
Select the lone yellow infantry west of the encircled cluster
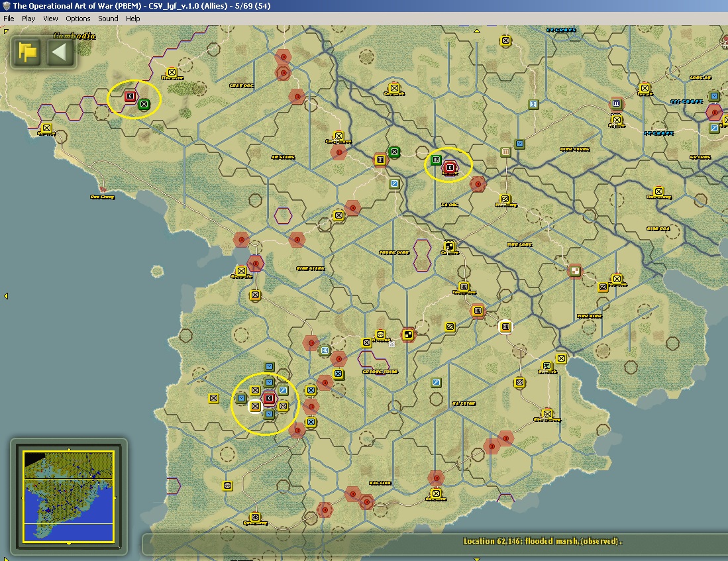coord(213,398)
